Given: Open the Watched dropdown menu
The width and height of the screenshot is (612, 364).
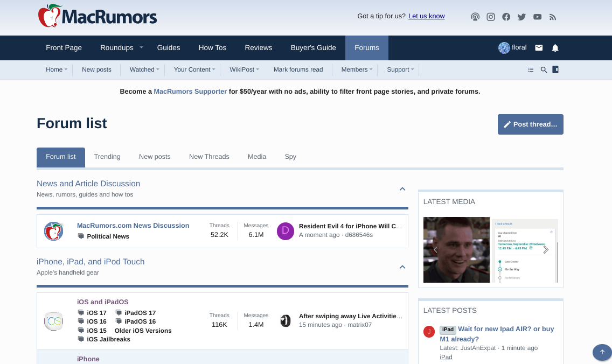Looking at the screenshot, I should pos(158,69).
